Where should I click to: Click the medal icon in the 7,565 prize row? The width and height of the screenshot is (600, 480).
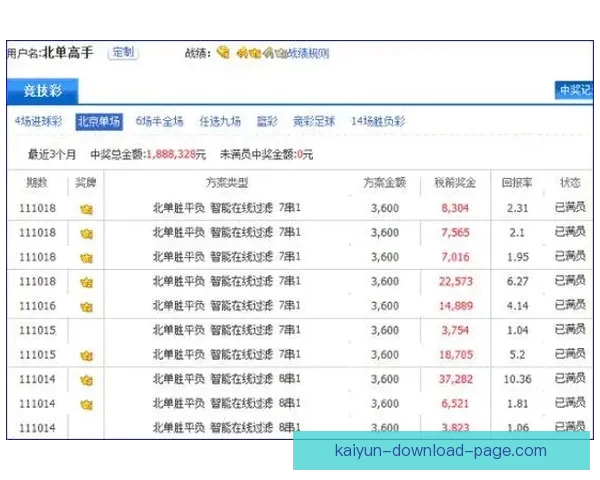pyautogui.click(x=86, y=233)
